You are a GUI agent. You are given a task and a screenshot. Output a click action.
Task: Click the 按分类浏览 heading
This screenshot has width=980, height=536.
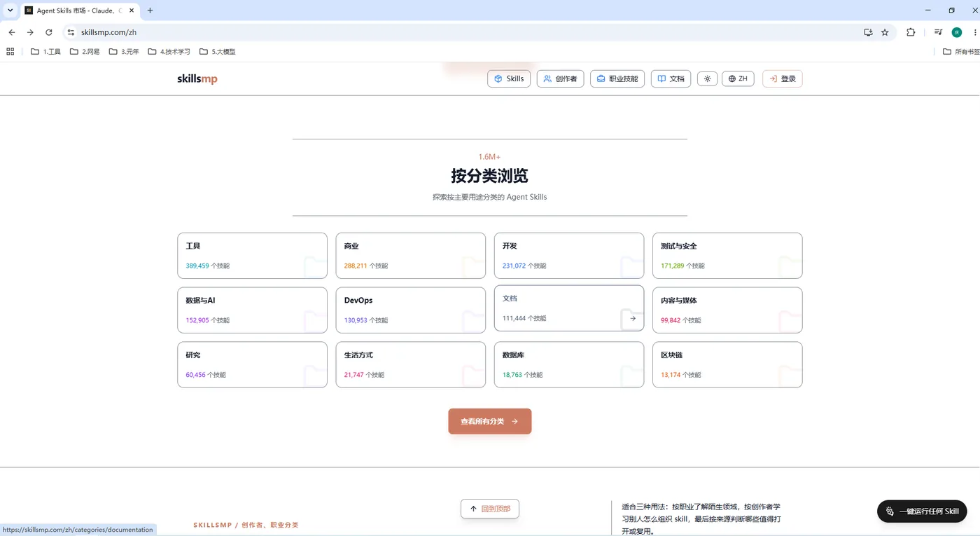pos(489,175)
